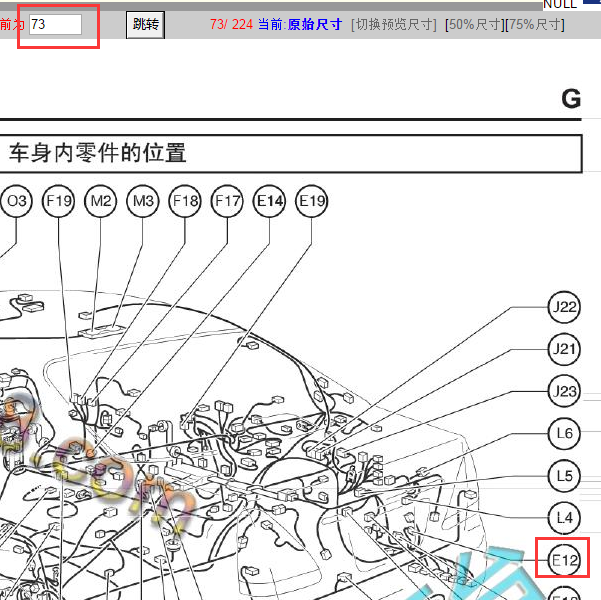The image size is (601, 600).
Task: Click the M3 connector label circle
Action: coord(143,201)
